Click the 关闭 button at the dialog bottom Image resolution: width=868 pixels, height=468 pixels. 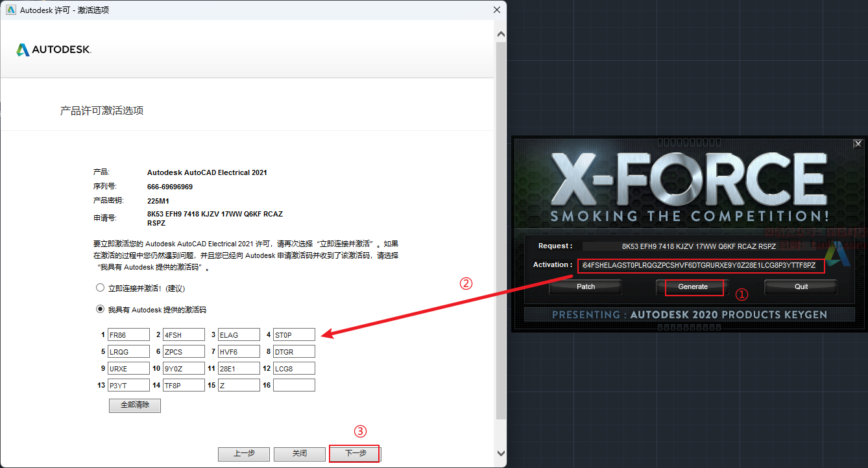point(299,454)
